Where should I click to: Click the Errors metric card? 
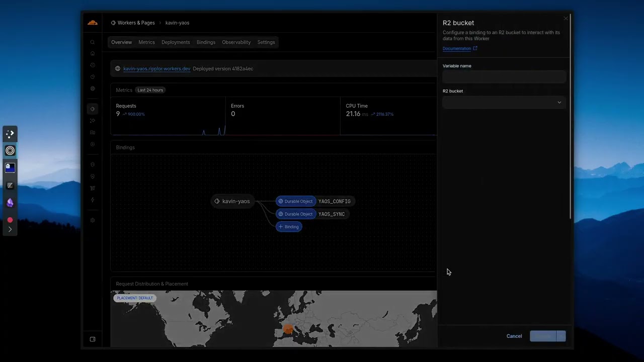click(283, 116)
